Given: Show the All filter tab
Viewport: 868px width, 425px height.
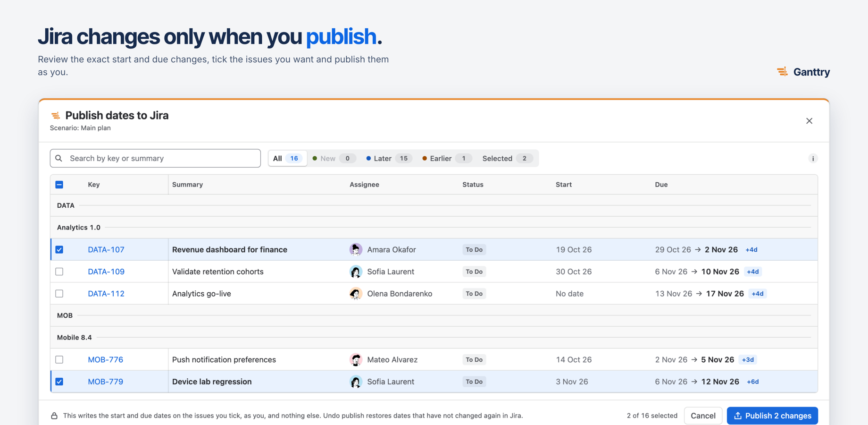Looking at the screenshot, I should 287,158.
